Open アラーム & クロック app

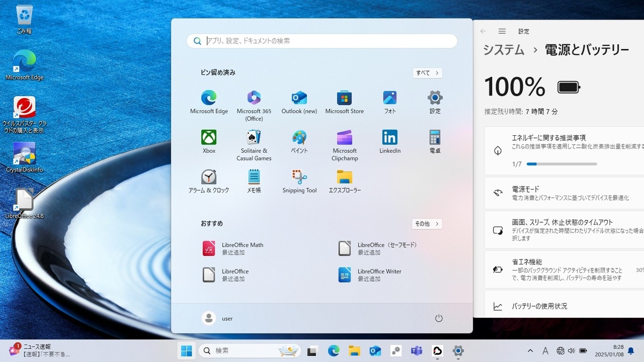coord(209,181)
